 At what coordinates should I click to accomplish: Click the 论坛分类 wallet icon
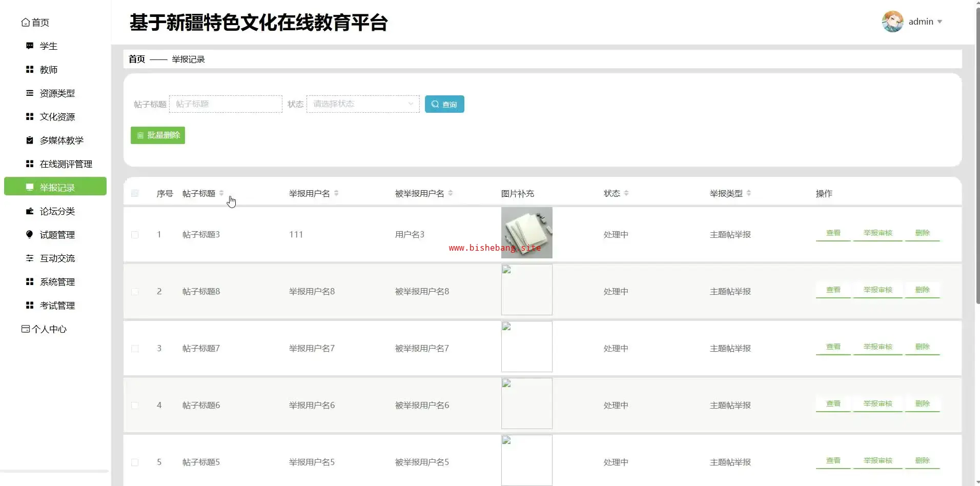(30, 211)
